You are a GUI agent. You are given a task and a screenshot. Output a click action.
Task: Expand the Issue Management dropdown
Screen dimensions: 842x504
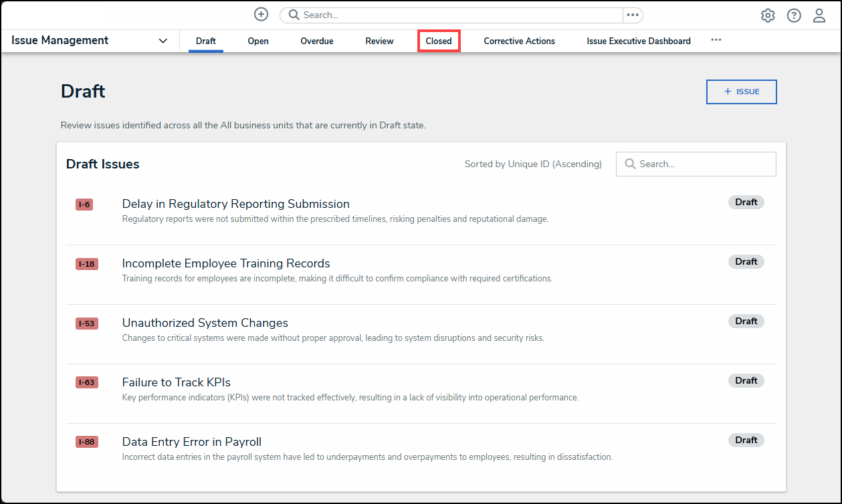163,41
